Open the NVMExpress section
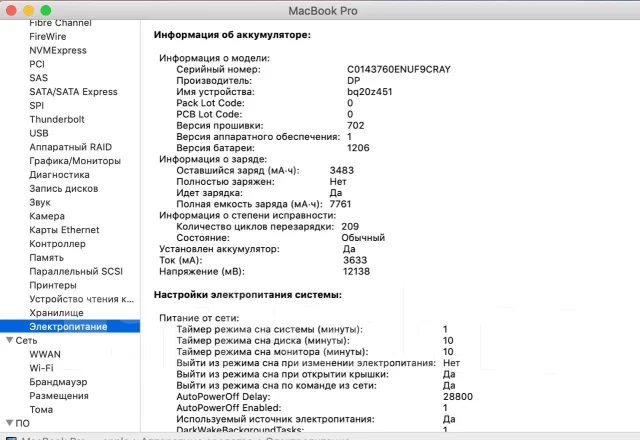This screenshot has height=440, width=640. 58,51
